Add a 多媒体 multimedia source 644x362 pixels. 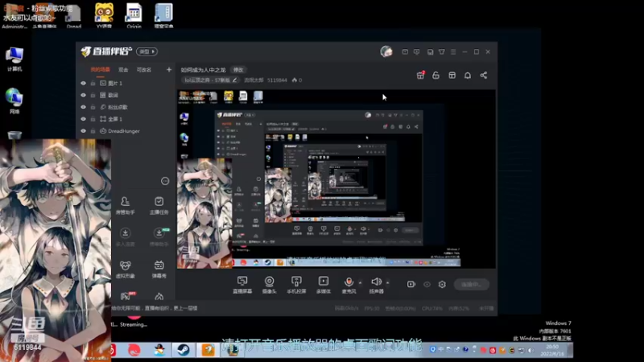(x=324, y=285)
